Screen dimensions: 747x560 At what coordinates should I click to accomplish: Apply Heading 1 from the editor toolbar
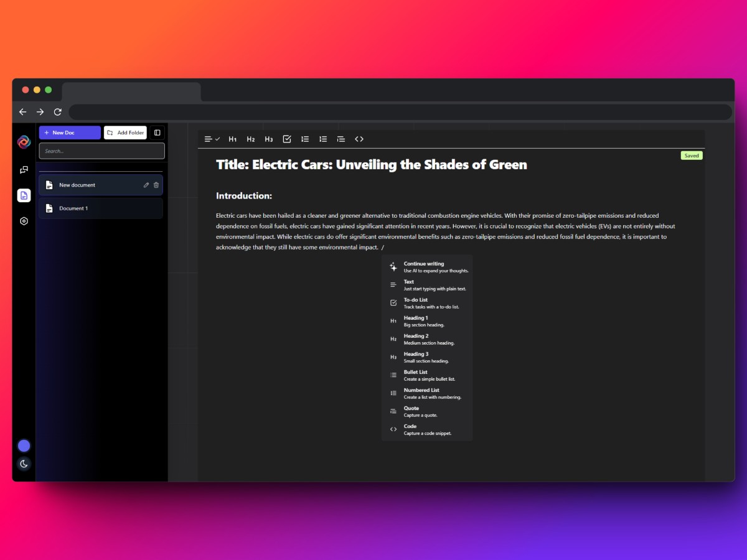[233, 139]
